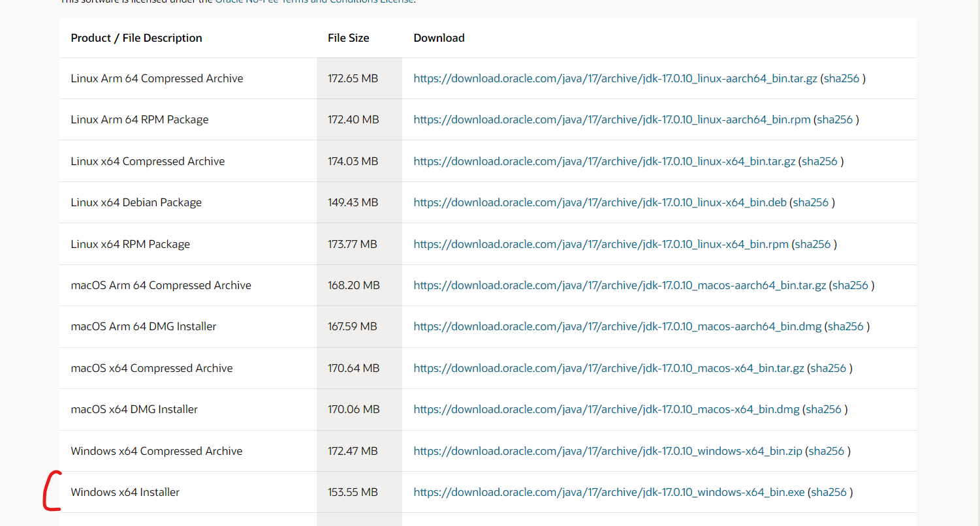Open the Linux aarch64 tar.gz download link
Screen dimensions: 980x526
pos(616,78)
